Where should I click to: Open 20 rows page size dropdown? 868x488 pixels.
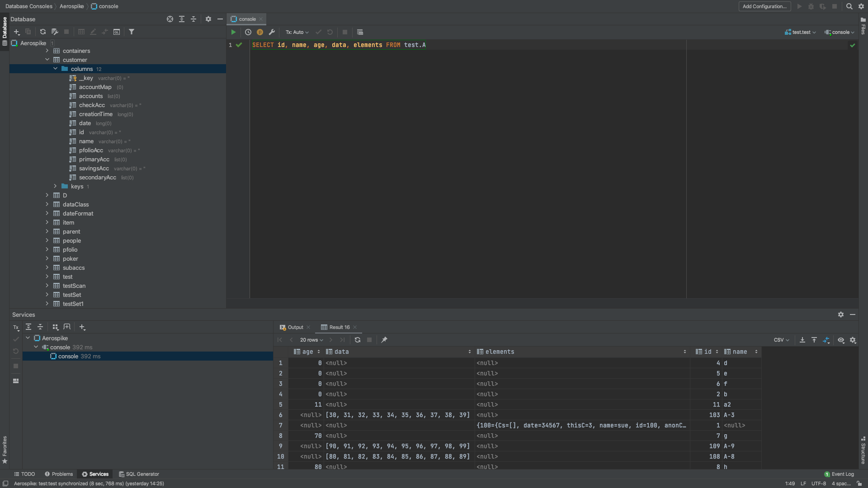[x=311, y=340]
